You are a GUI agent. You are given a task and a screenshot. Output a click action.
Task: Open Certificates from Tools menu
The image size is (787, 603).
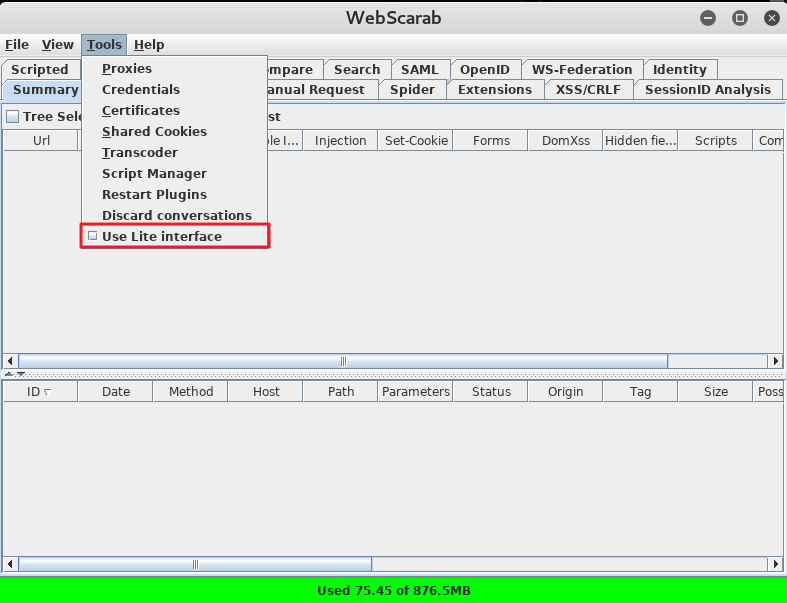174,110
